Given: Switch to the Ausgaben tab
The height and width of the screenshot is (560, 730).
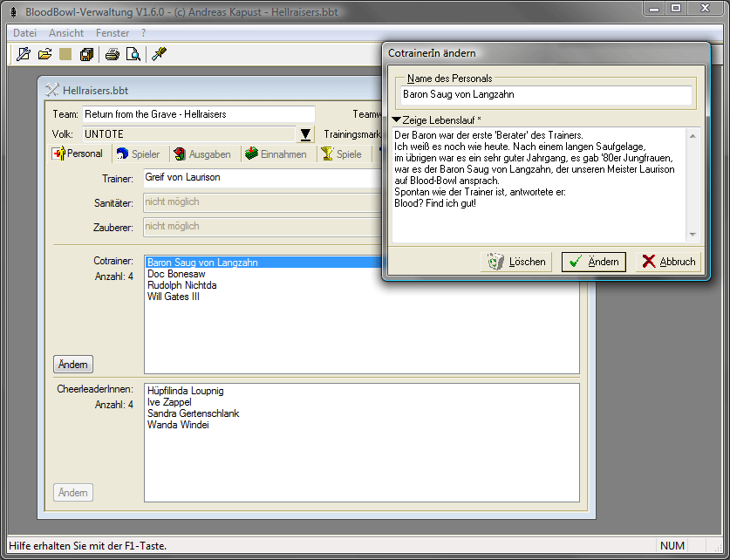Looking at the screenshot, I should [x=202, y=154].
